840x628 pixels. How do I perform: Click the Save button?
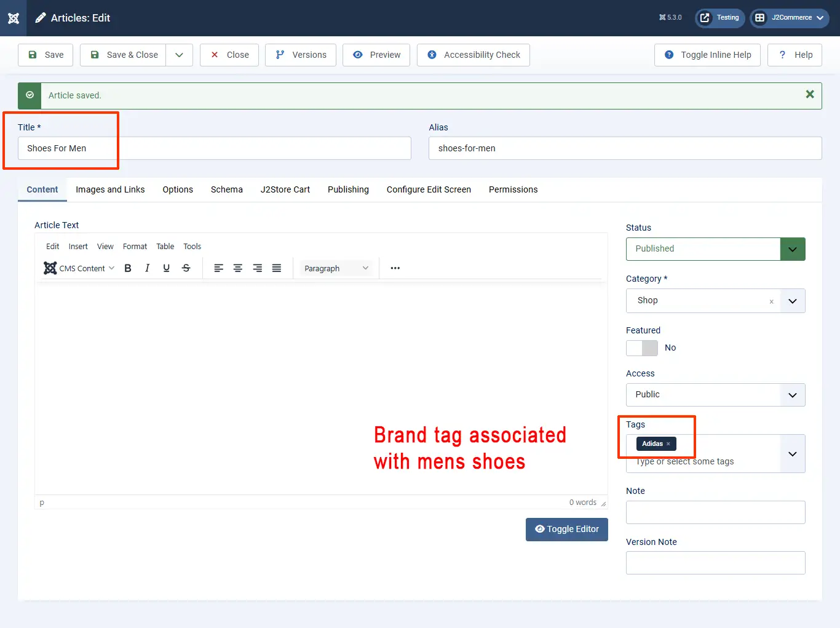click(46, 55)
